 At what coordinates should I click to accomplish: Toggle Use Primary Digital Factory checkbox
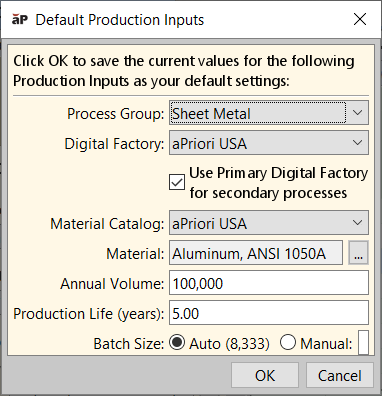pyautogui.click(x=177, y=182)
